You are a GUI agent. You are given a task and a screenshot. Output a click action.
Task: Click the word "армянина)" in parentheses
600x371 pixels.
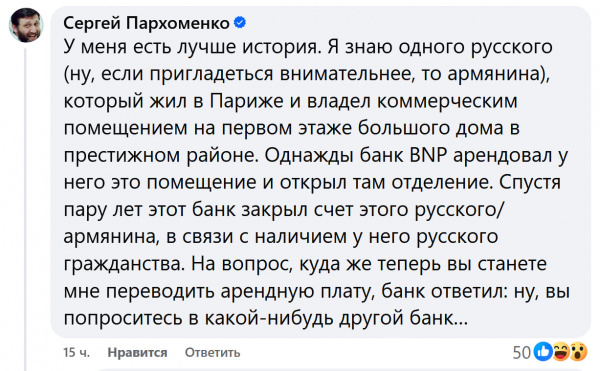pyautogui.click(x=498, y=74)
